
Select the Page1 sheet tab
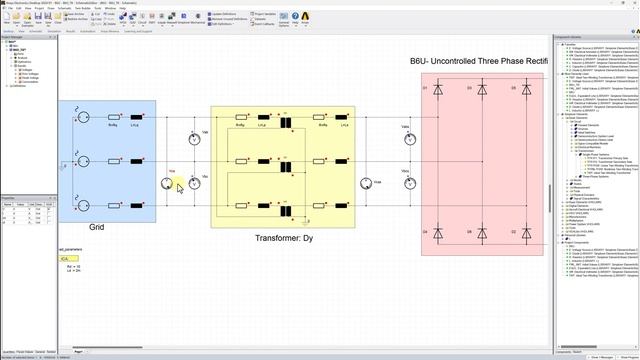(x=78, y=351)
